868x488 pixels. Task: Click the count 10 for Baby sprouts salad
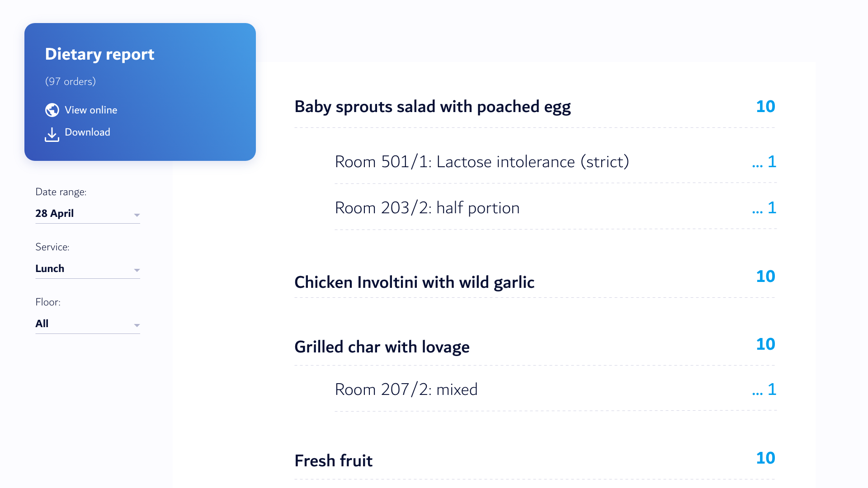tap(766, 107)
